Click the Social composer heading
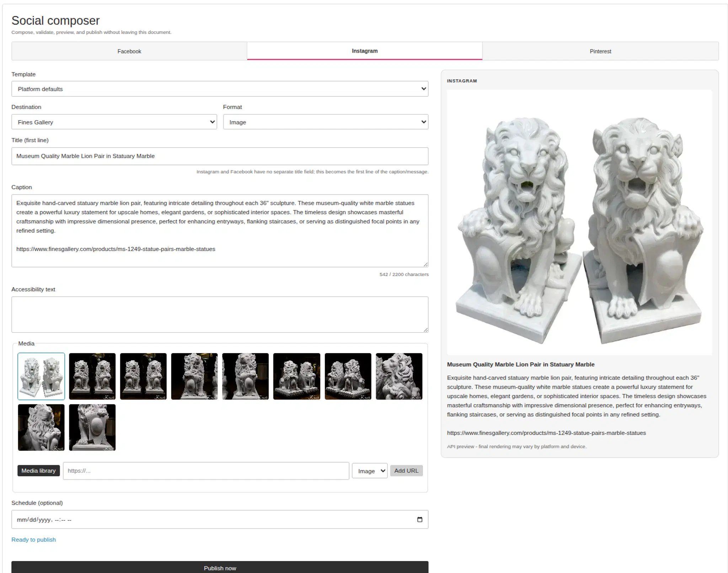This screenshot has width=728, height=573. [55, 21]
